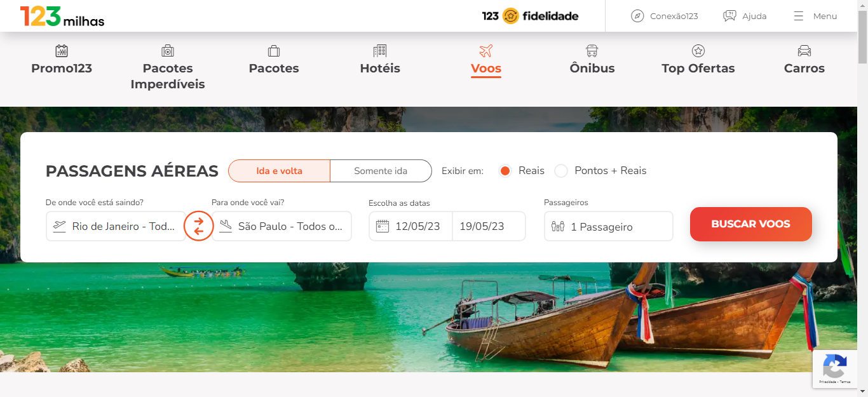
Task: Click the Conexão123 compass icon
Action: point(637,17)
